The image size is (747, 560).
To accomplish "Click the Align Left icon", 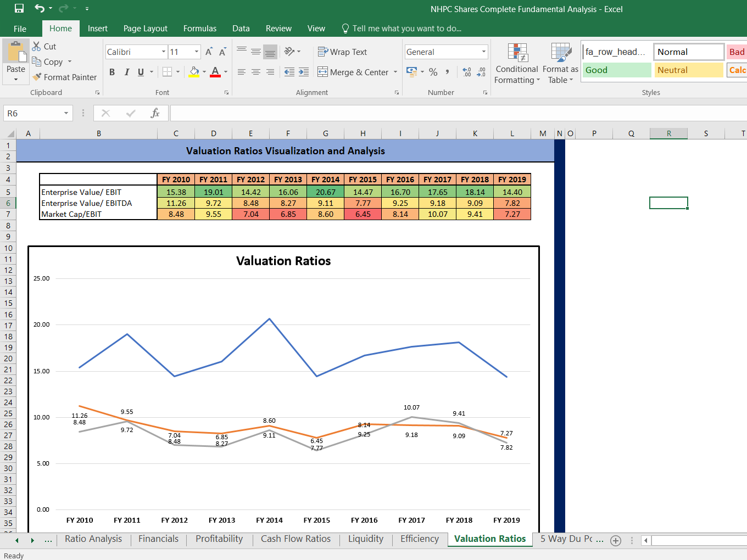I will [242, 72].
